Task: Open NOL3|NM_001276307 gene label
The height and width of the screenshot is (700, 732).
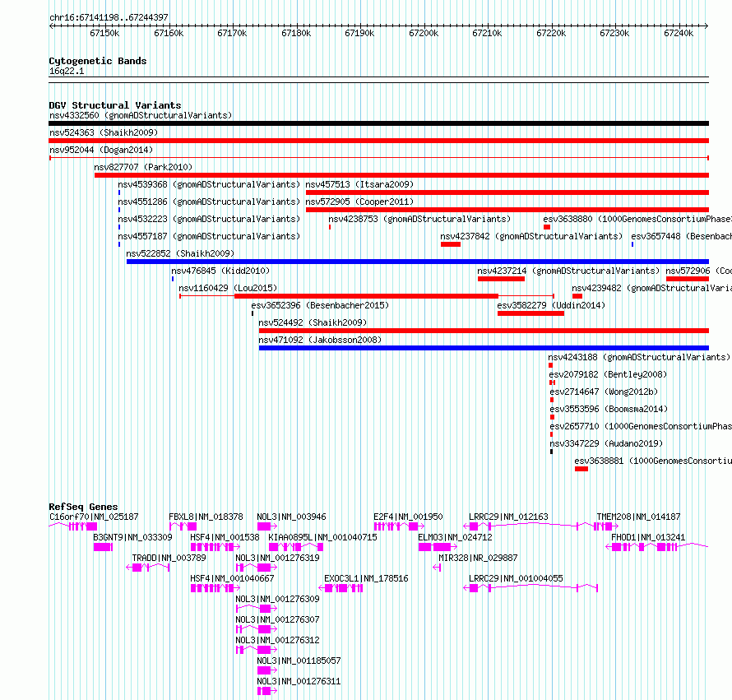Action: [x=277, y=619]
